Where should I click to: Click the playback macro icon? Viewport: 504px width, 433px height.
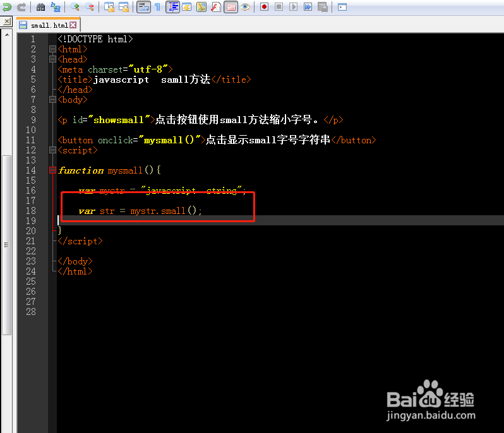pos(293,7)
